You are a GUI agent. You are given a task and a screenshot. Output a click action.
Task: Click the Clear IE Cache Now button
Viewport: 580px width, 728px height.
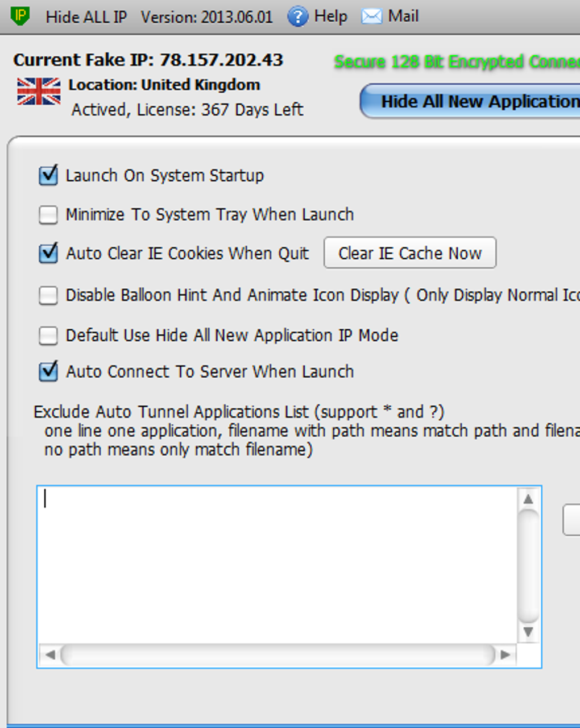(x=410, y=253)
